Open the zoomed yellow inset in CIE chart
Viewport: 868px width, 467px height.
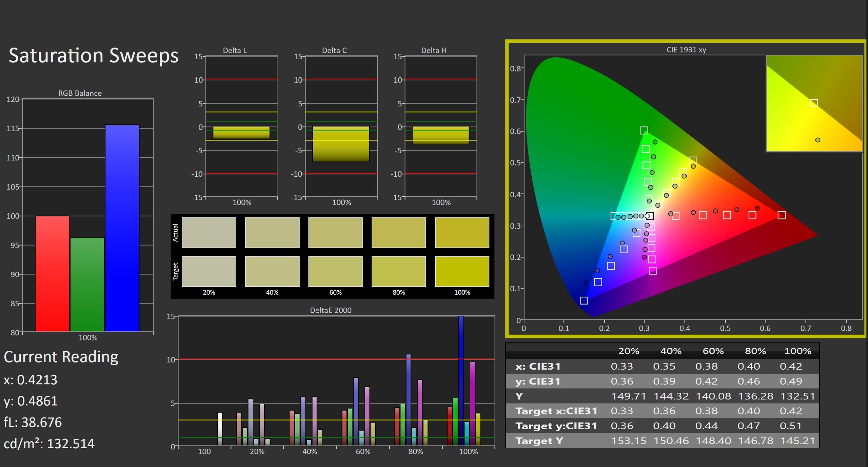point(814,103)
